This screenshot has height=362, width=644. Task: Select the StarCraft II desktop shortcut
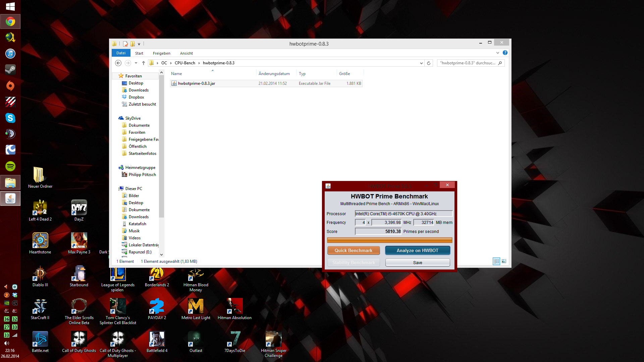click(x=40, y=309)
